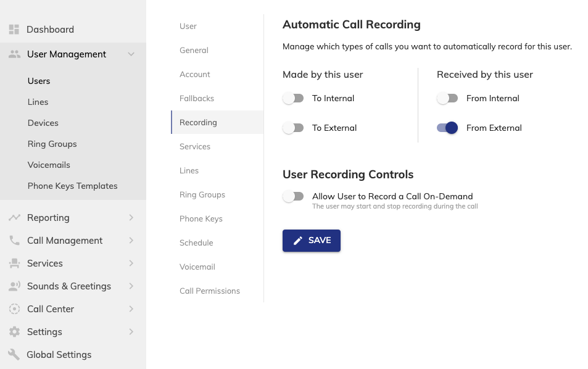Enable To Internal call recording
The height and width of the screenshot is (369, 588).
[x=293, y=98]
